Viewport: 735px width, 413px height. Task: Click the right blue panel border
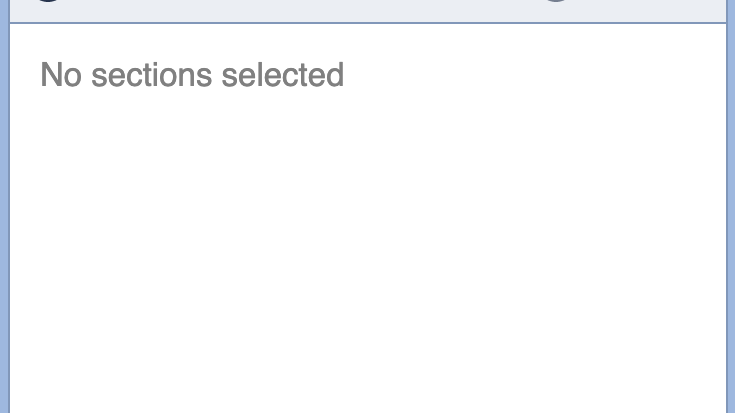coord(730,220)
